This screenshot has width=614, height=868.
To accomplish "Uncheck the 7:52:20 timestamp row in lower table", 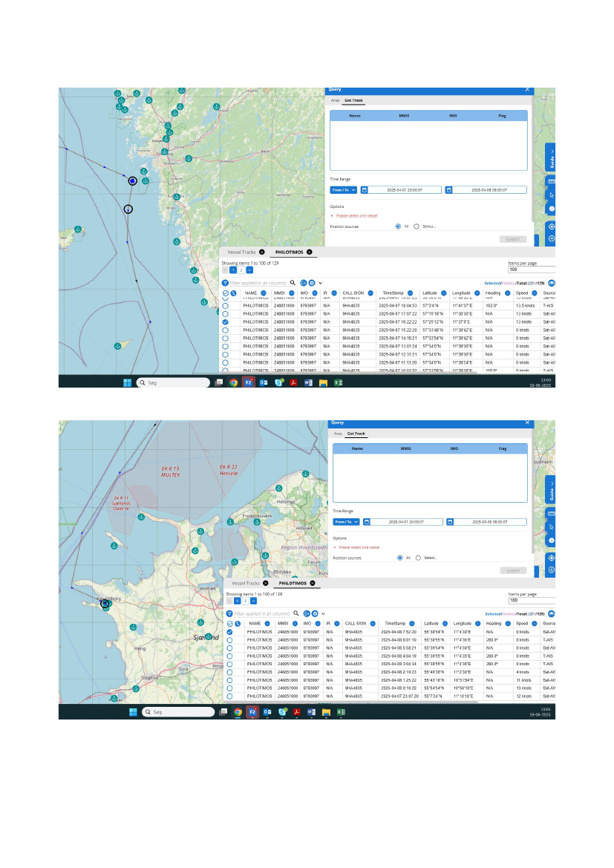I will [229, 632].
